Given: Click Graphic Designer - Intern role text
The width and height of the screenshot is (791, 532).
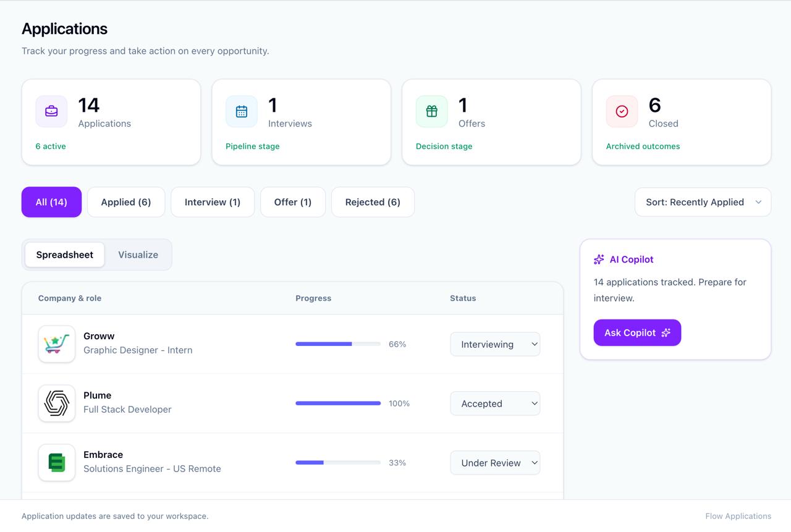Looking at the screenshot, I should pos(138,350).
